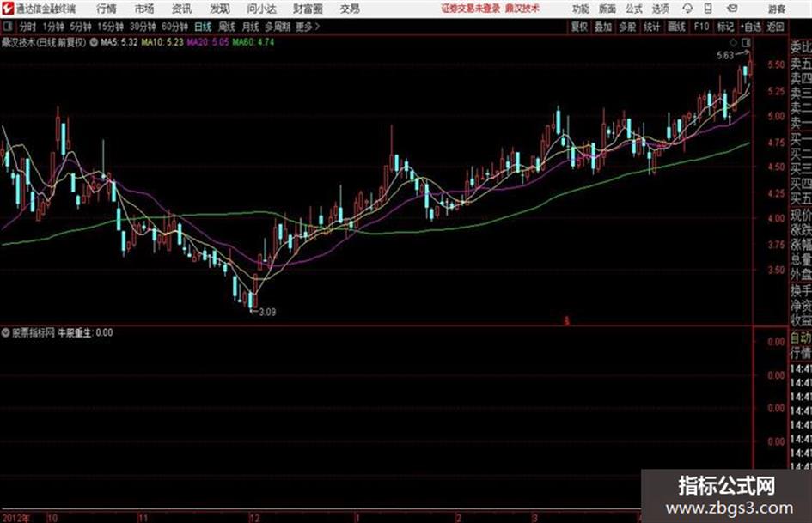The image size is (812, 523).
Task: Click the 证券交易未登录 login status link
Action: (471, 9)
